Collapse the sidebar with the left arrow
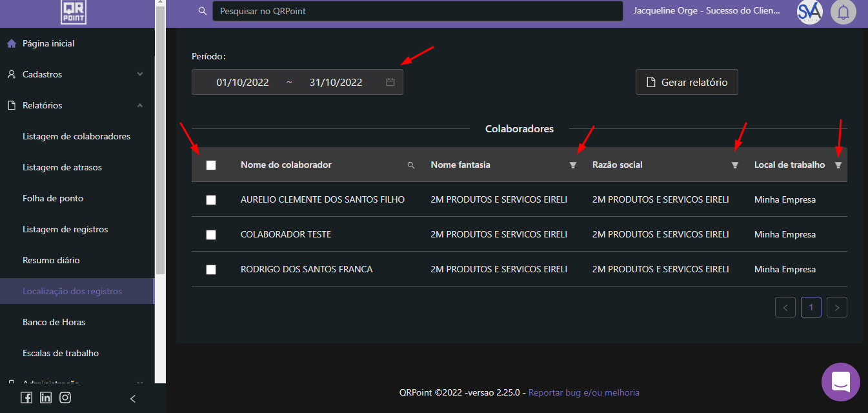Image resolution: width=868 pixels, height=413 pixels. click(x=133, y=399)
